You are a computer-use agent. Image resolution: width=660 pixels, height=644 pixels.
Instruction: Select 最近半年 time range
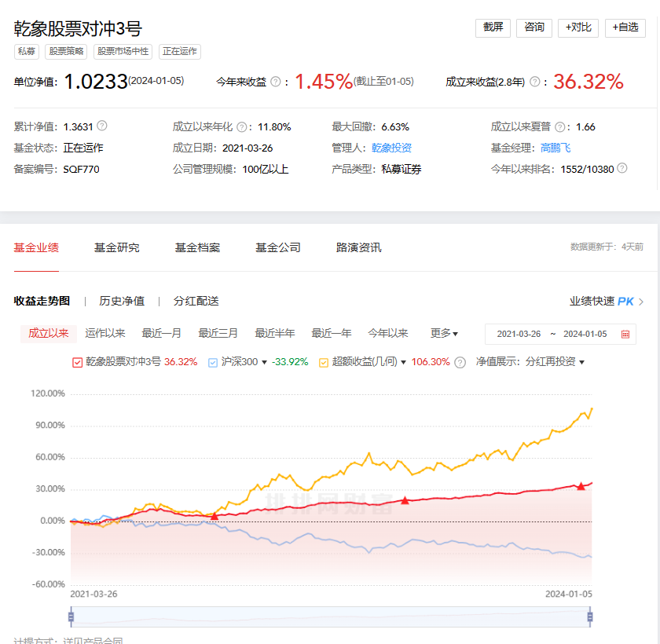tap(275, 334)
